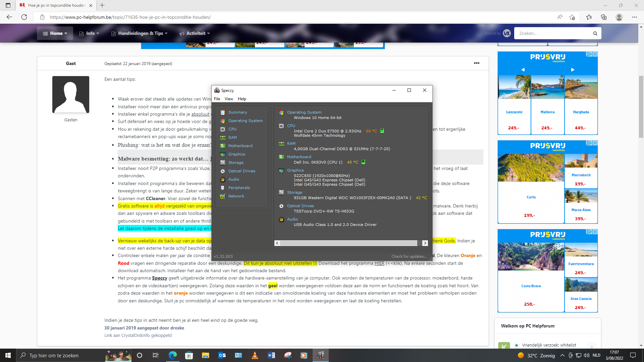Click the Peripherals mouse icon in sidebar
644x362 pixels.
tap(222, 188)
